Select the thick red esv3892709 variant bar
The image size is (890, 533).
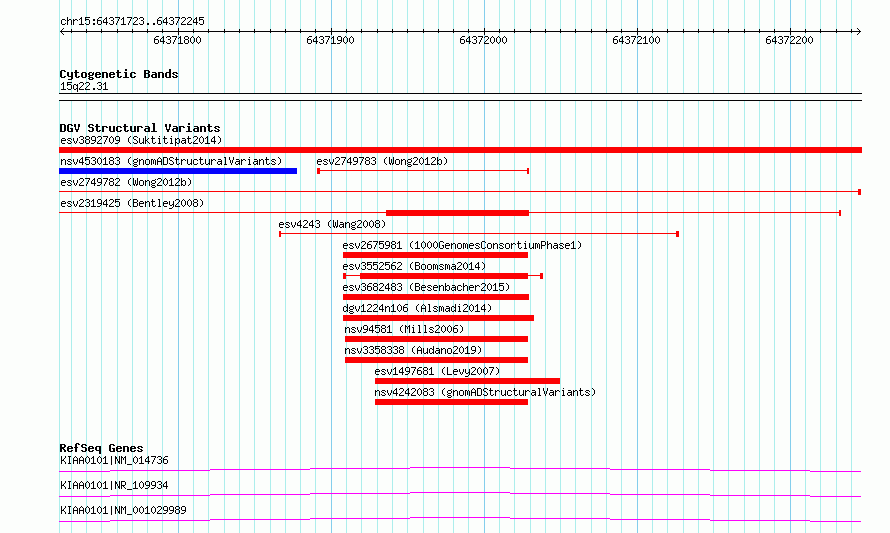(x=460, y=150)
